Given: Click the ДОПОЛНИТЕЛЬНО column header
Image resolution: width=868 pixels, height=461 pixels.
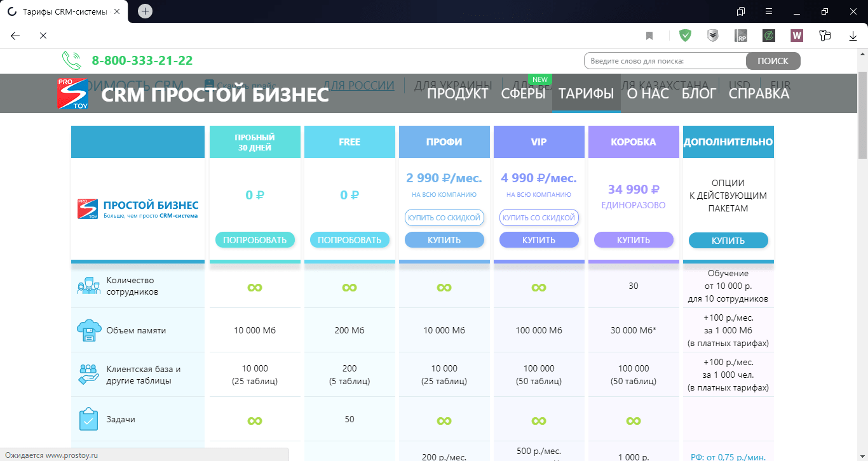Looking at the screenshot, I should 728,142.
